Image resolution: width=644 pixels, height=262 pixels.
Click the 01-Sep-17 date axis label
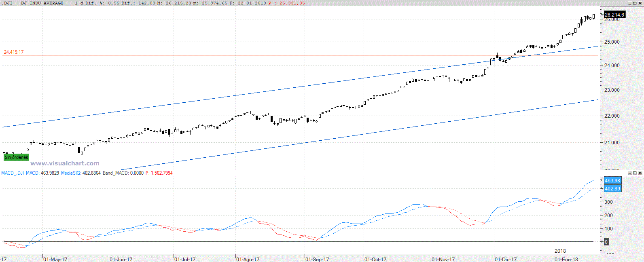coord(317,259)
